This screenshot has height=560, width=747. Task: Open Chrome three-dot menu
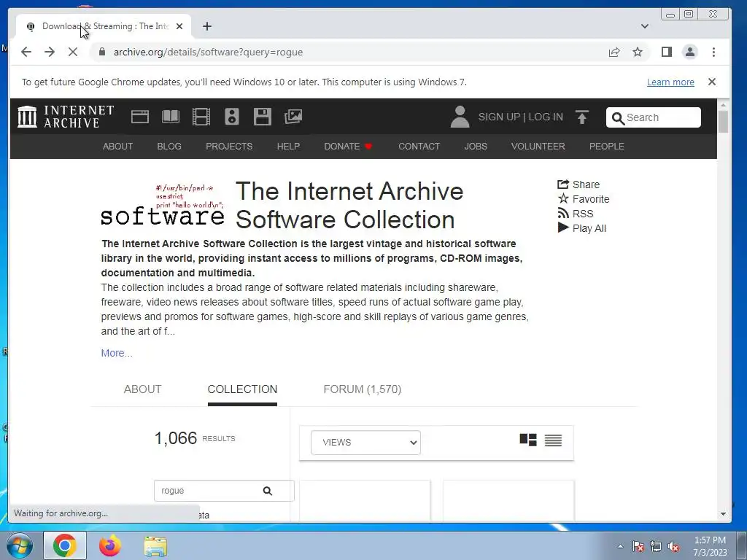pyautogui.click(x=713, y=52)
